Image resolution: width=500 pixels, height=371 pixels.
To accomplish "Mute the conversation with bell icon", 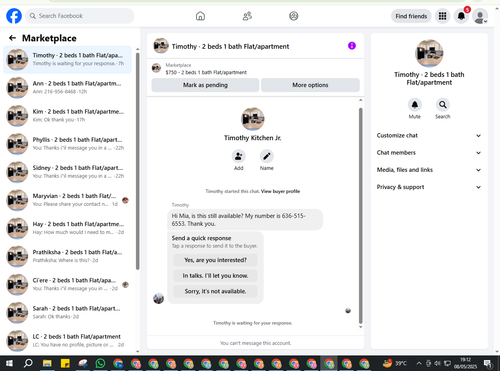I will 415,105.
